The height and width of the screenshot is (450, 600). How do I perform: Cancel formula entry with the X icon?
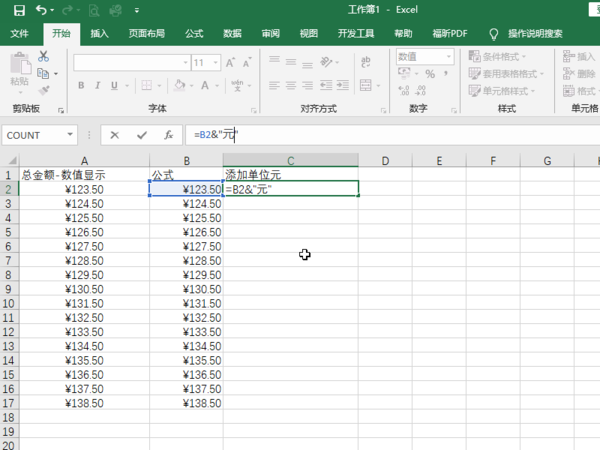click(115, 134)
